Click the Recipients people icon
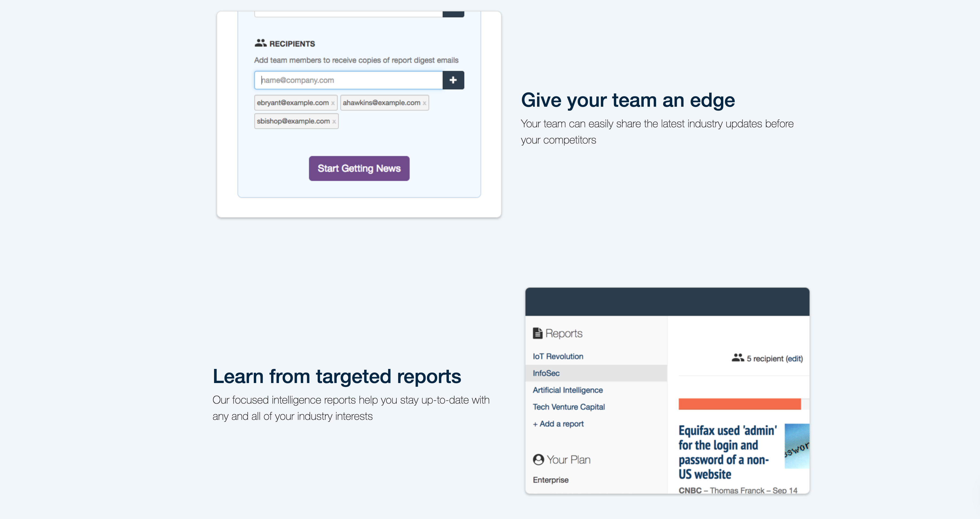Screen dimensions: 980x519 coord(261,43)
